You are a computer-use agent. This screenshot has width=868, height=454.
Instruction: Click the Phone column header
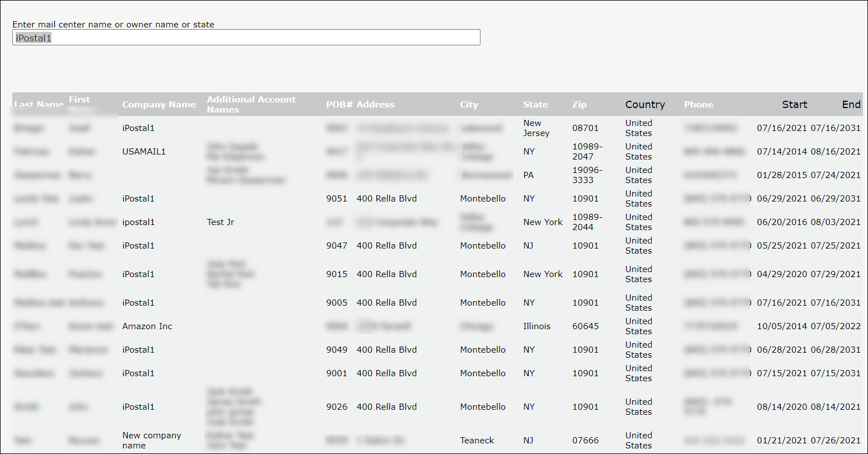point(698,105)
